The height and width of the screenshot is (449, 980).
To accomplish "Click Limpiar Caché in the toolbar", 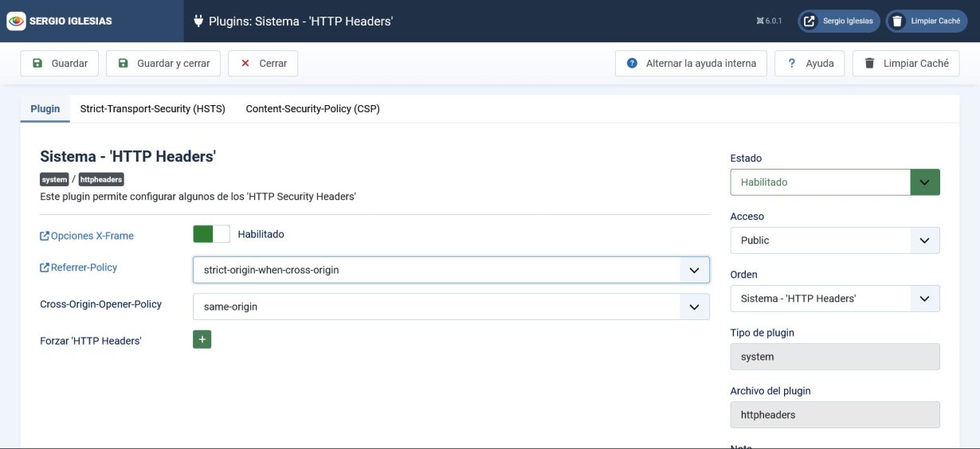I will click(x=906, y=64).
